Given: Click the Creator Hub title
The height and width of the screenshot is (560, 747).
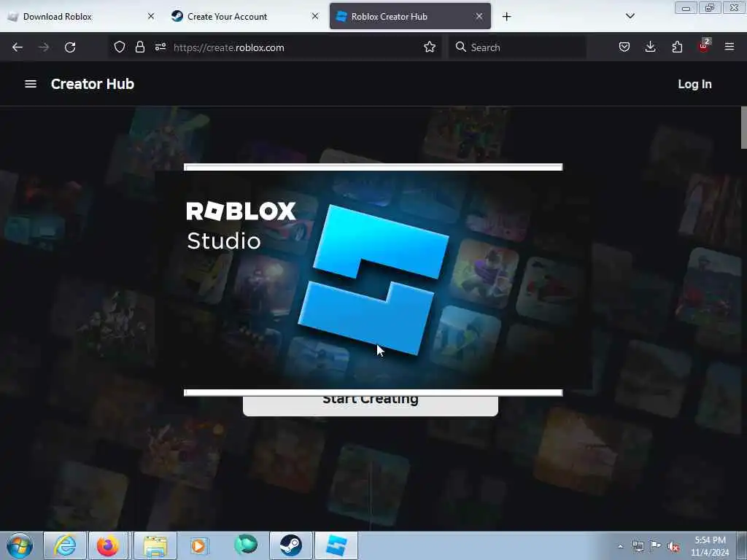Looking at the screenshot, I should pyautogui.click(x=93, y=84).
